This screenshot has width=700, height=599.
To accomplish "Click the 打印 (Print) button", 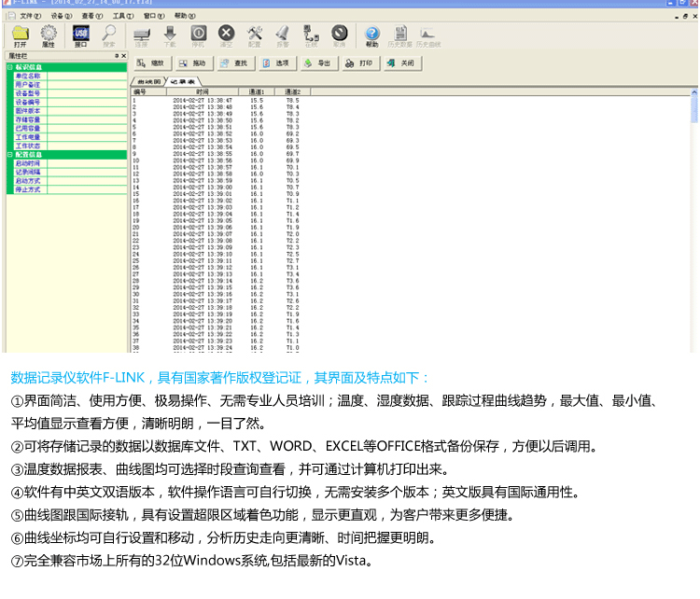I will pos(358,63).
